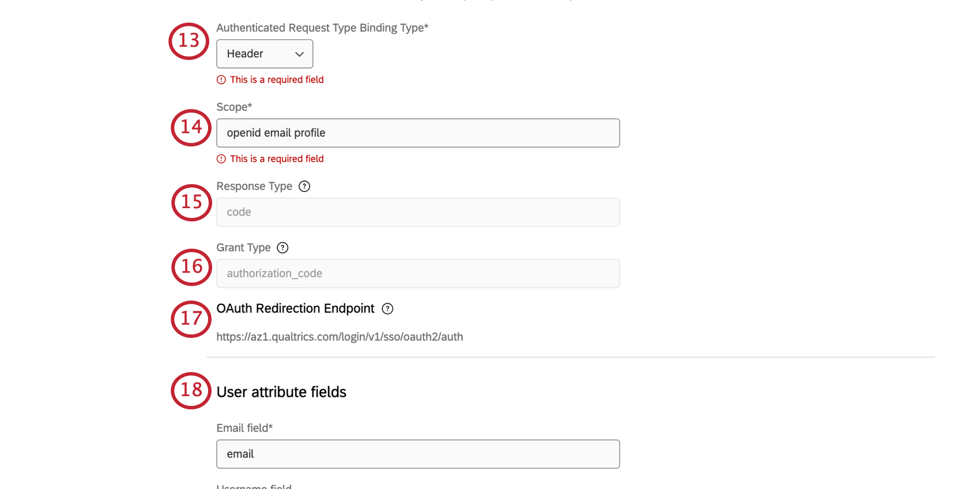Click the Grant Type help icon
980x489 pixels.
[x=282, y=248]
